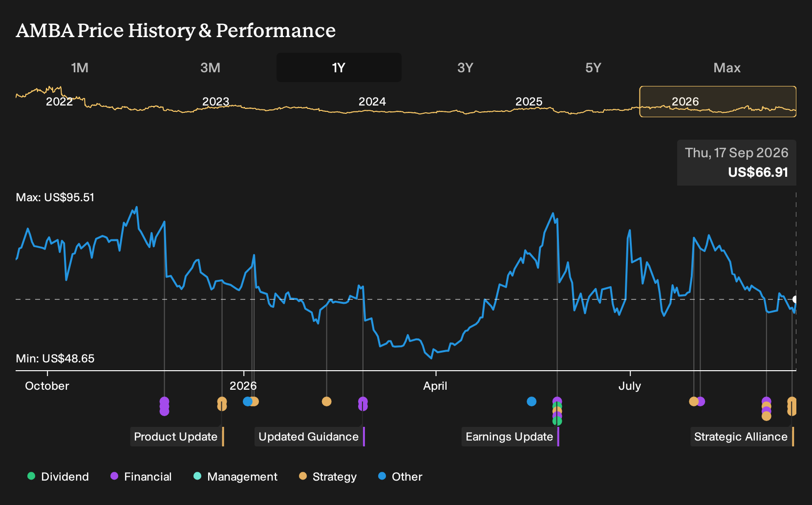Click the purple marker stack above Updated Guidance

[363, 404]
